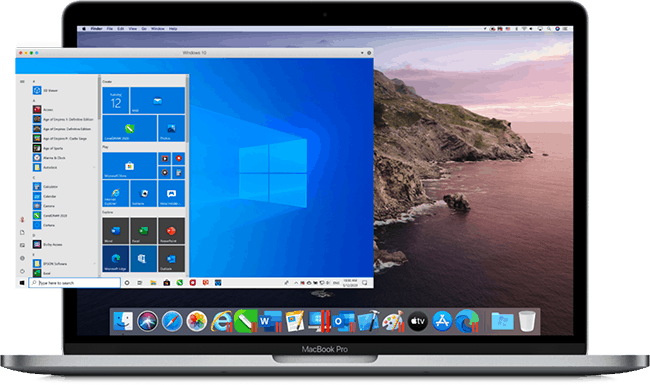This screenshot has height=385, width=650.
Task: Open the Maps small tile
Action: [179, 159]
